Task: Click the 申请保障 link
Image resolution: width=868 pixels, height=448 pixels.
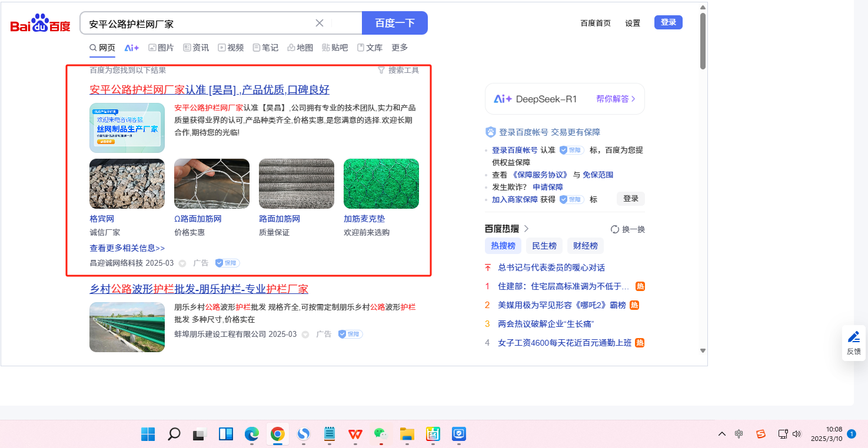Action: click(548, 187)
